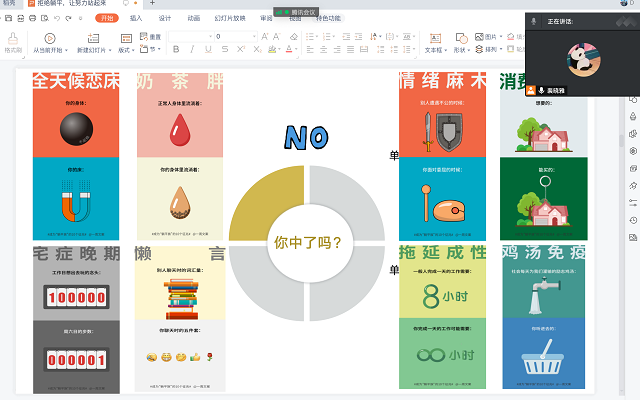This screenshot has height=400, width=640.
Task: Click the Insert Picture icon
Action: pos(475,36)
